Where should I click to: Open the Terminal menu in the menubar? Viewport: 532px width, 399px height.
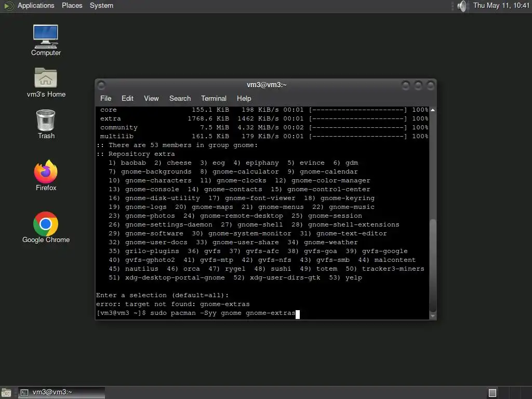click(214, 98)
